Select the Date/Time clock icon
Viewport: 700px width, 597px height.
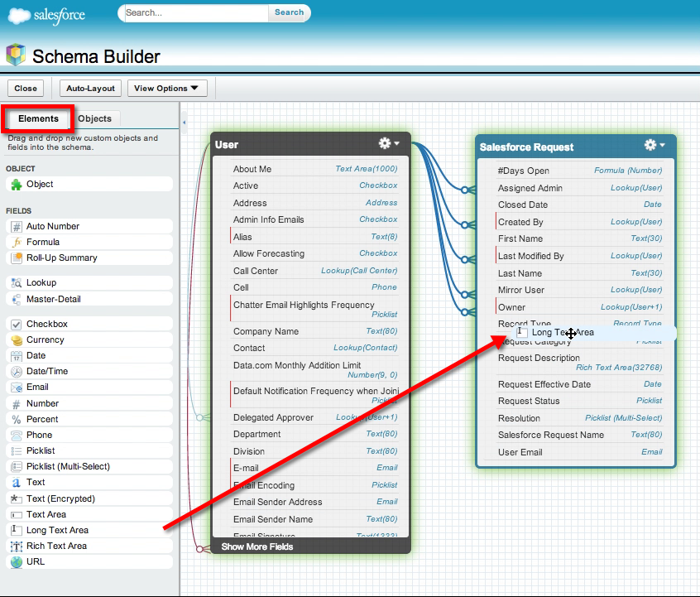(x=17, y=371)
